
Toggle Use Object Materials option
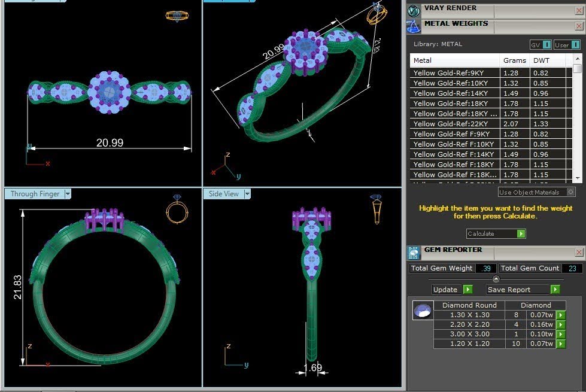(x=570, y=192)
